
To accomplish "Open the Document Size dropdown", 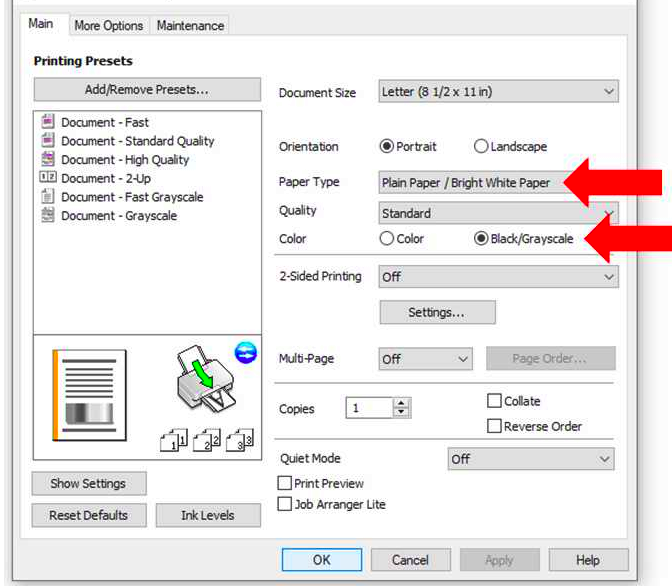I will pyautogui.click(x=498, y=92).
